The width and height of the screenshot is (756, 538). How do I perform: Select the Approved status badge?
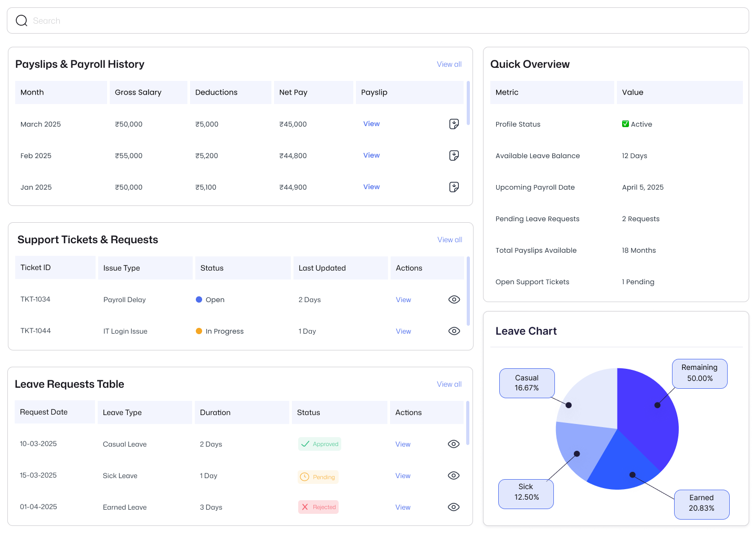coord(320,444)
